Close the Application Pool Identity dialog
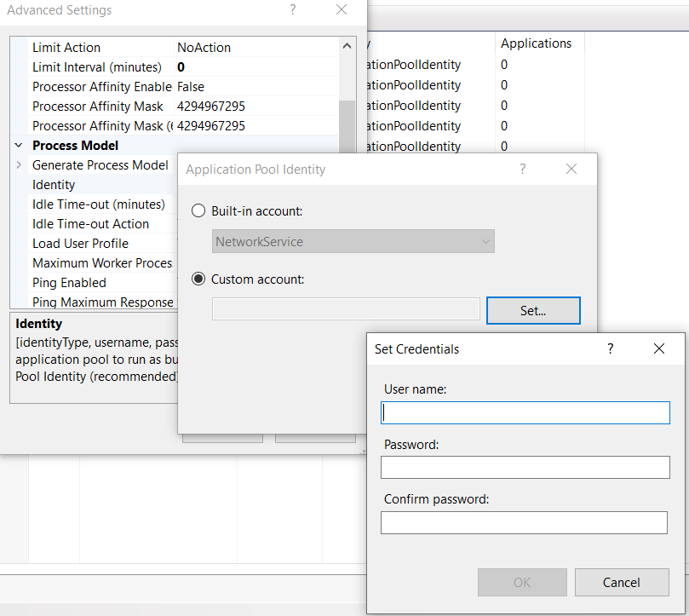Viewport: 689px width, 616px height. [571, 170]
